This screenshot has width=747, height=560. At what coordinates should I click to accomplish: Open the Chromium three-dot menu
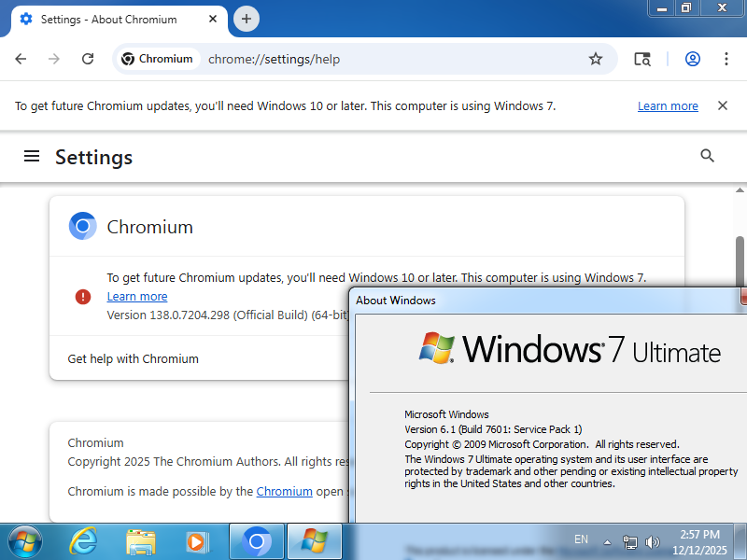click(726, 59)
